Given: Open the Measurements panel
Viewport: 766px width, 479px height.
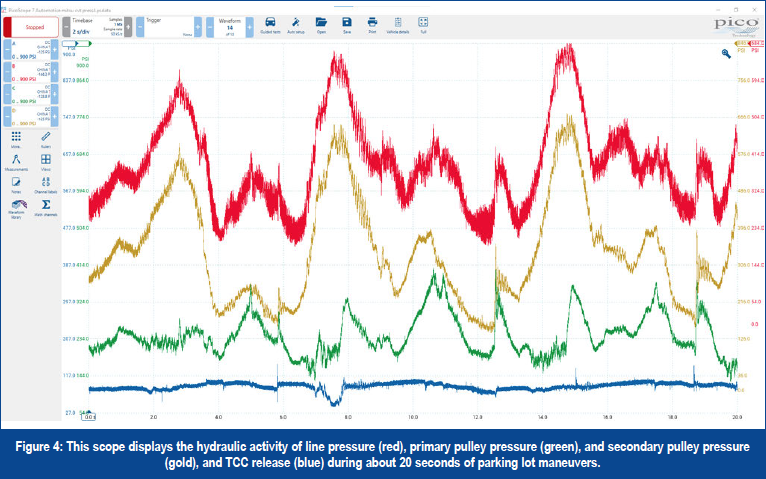Looking at the screenshot, I should tap(16, 163).
